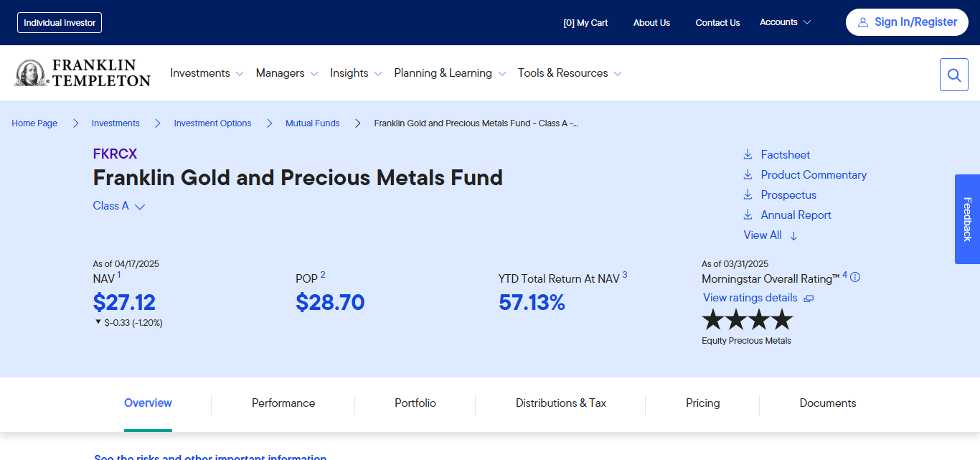Click the $27.12 NAV value

coord(124,303)
